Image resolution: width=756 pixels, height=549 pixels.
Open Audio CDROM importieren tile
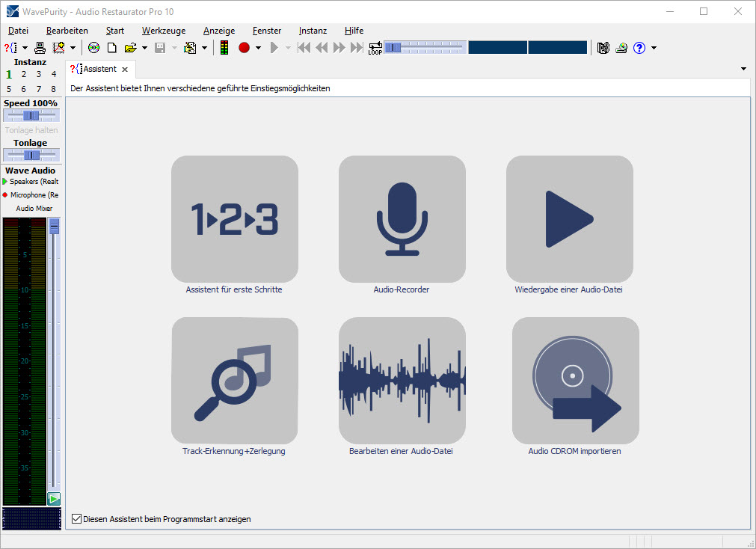(576, 380)
